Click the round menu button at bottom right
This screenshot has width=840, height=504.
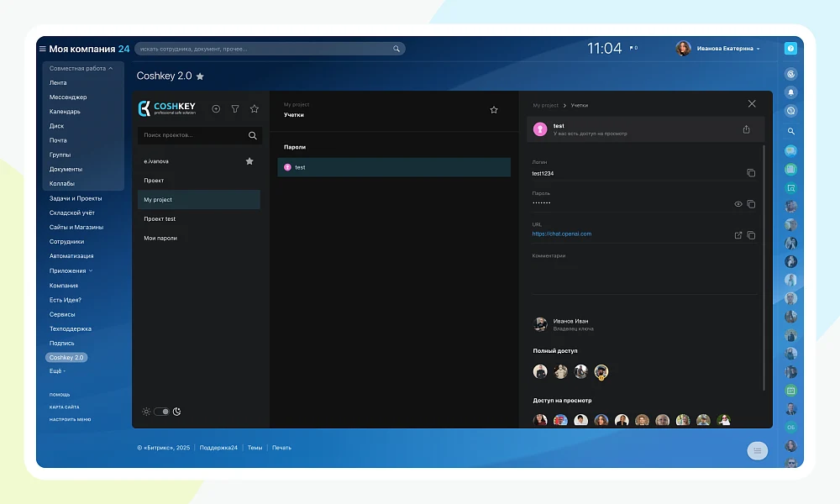pos(758,450)
